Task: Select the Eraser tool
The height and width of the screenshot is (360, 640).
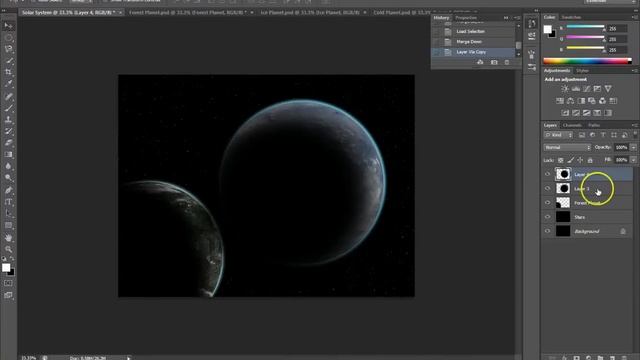Action: click(8, 142)
